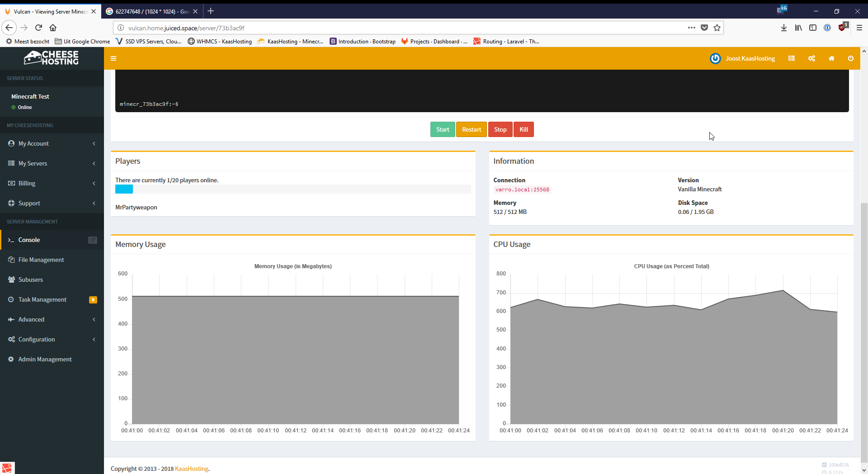Click the orange Restart button
The height and width of the screenshot is (474, 868).
click(471, 129)
